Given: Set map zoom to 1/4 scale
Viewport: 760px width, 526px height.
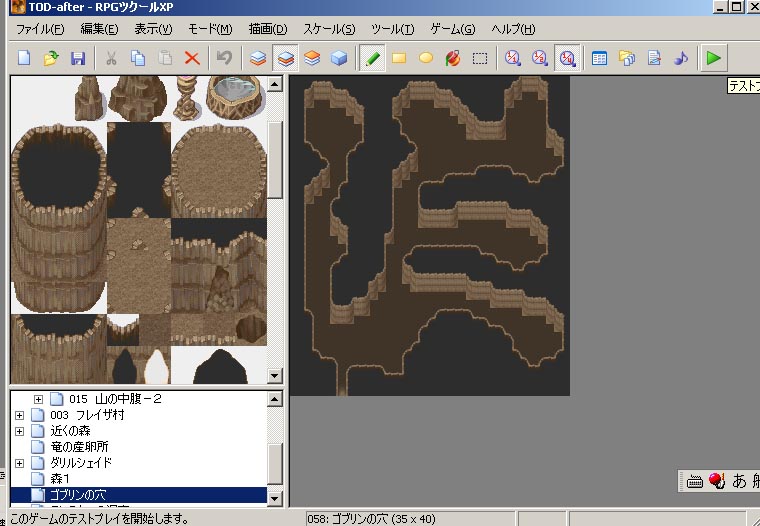Looking at the screenshot, I should tap(567, 58).
